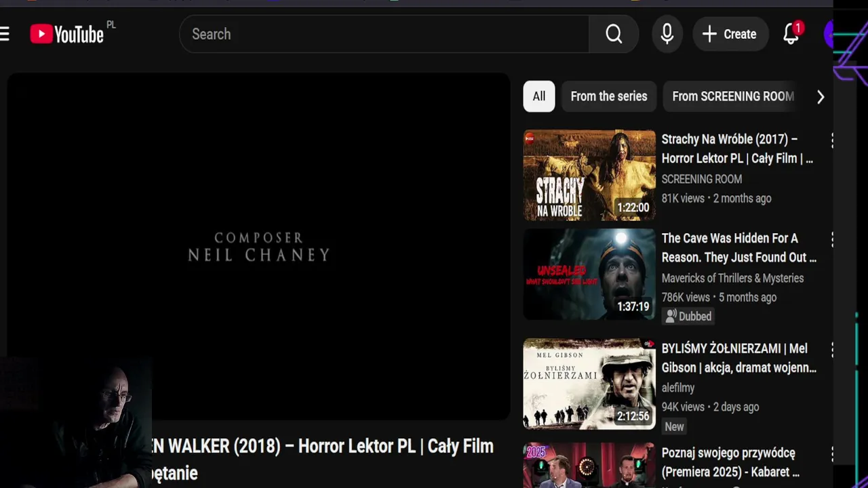Open Unsealed cave video thumbnail

point(589,274)
